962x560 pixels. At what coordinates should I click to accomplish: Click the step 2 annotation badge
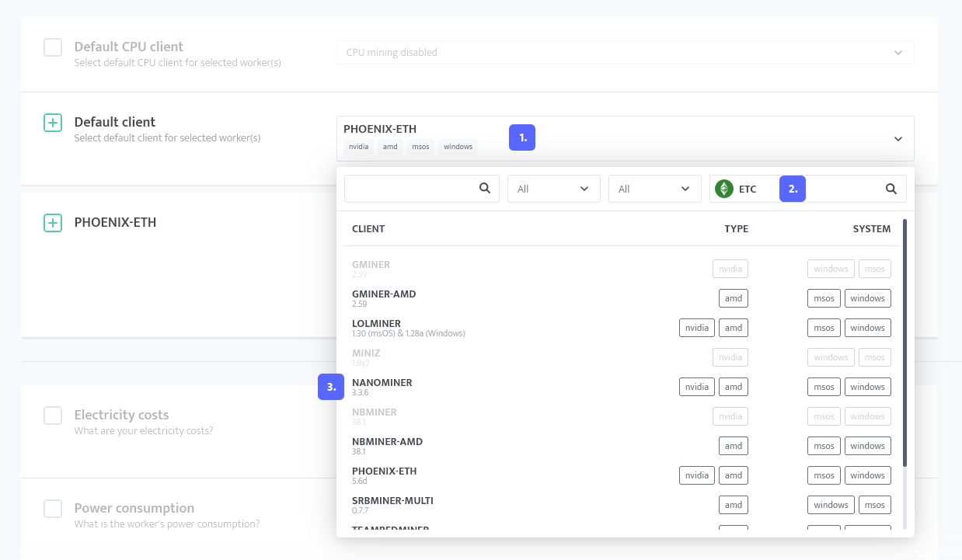(793, 189)
